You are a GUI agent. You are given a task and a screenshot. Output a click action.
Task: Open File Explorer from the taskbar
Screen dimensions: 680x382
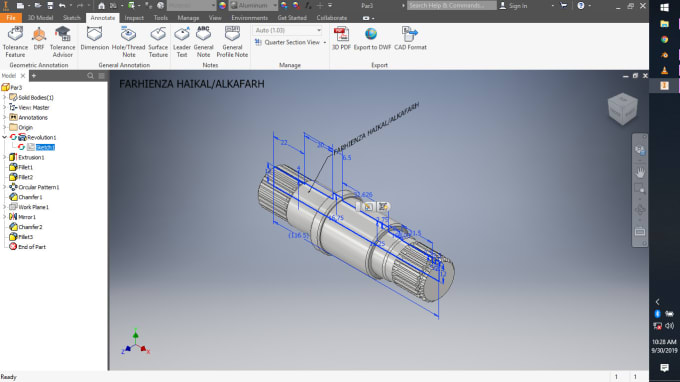tap(664, 23)
